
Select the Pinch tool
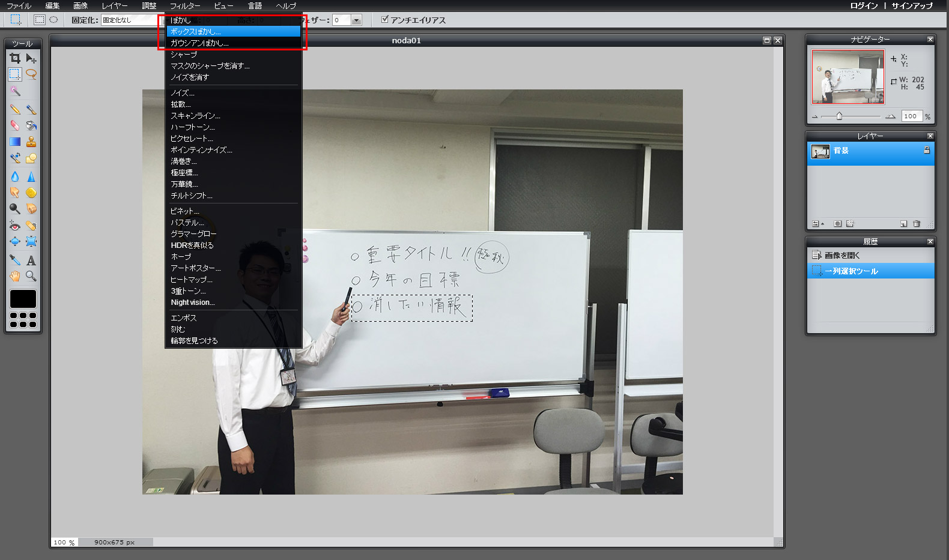(31, 241)
